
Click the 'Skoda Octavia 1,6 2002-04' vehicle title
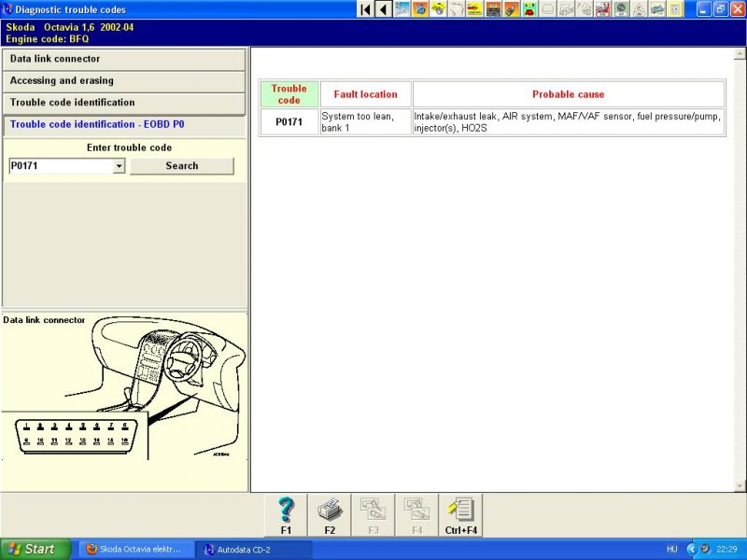click(69, 27)
